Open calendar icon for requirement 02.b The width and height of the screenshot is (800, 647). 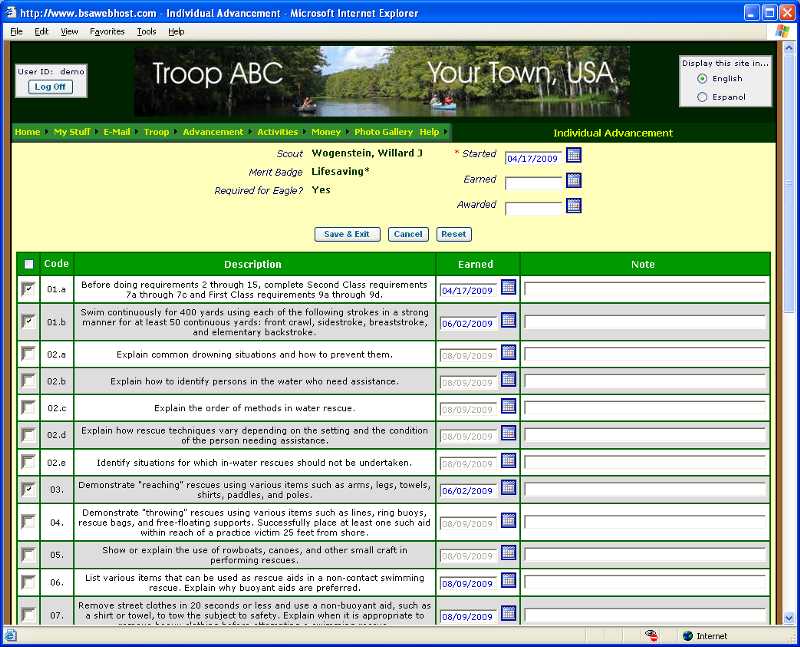click(x=508, y=379)
